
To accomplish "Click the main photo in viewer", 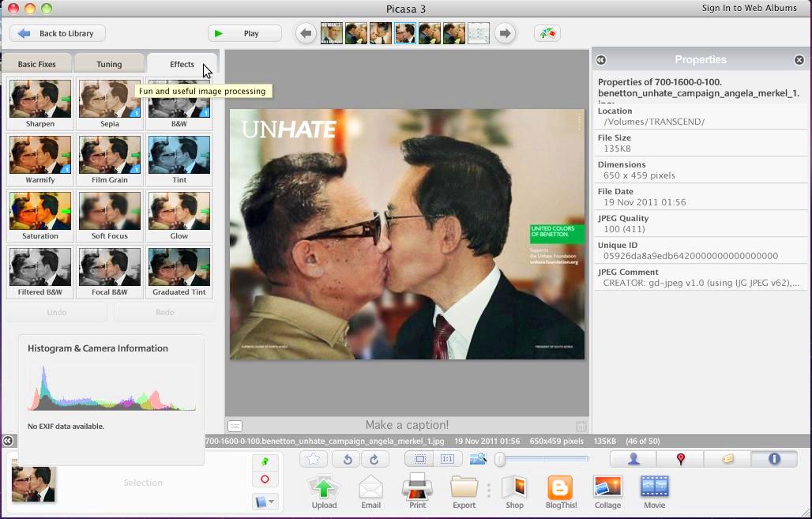I will pyautogui.click(x=407, y=234).
